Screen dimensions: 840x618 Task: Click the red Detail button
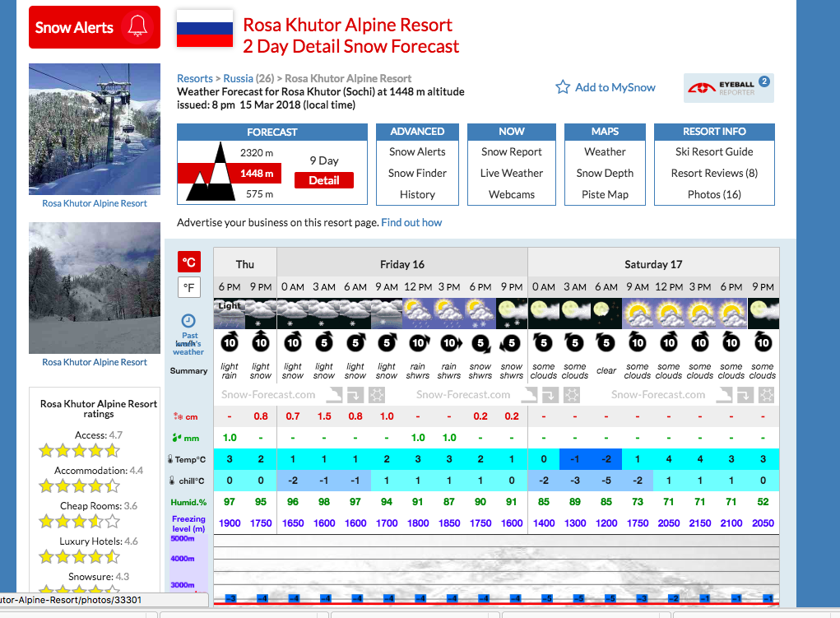(324, 180)
